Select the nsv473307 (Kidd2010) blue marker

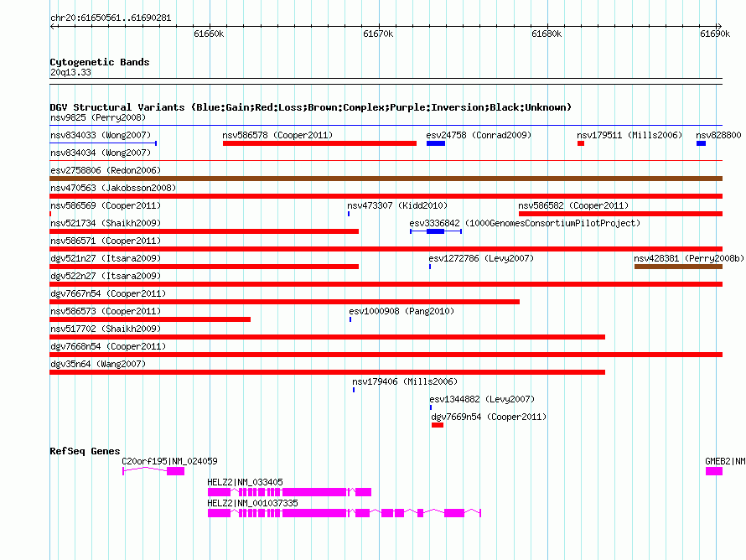tap(349, 214)
